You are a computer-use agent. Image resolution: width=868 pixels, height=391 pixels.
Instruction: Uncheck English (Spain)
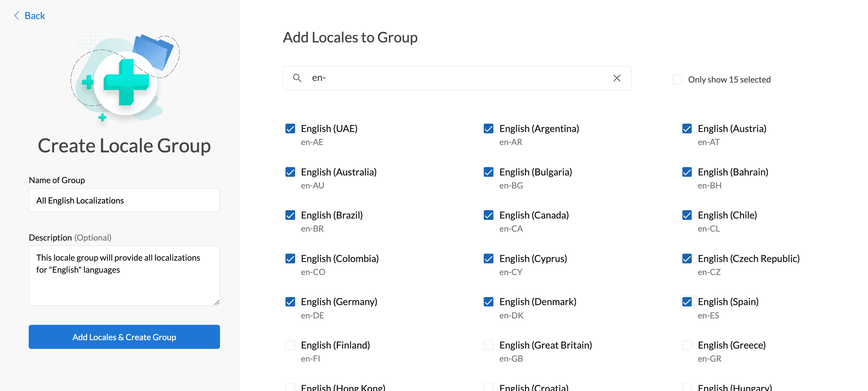click(687, 301)
